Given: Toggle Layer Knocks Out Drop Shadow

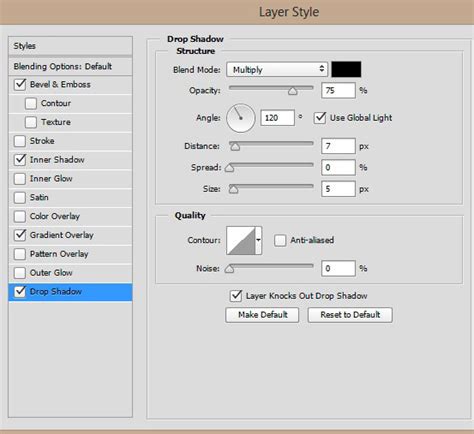Looking at the screenshot, I should (236, 296).
